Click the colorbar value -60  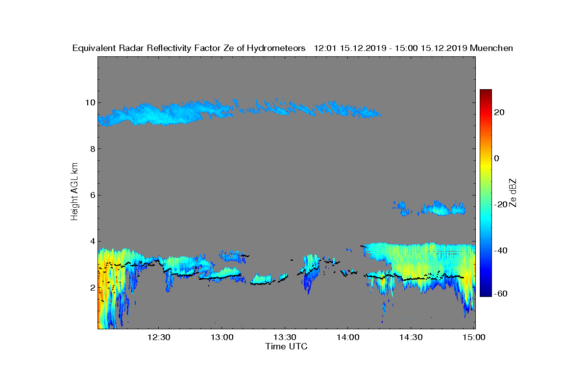coord(500,294)
